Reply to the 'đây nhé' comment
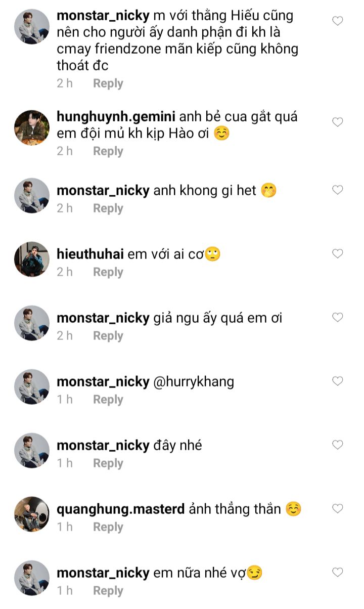 [108, 463]
